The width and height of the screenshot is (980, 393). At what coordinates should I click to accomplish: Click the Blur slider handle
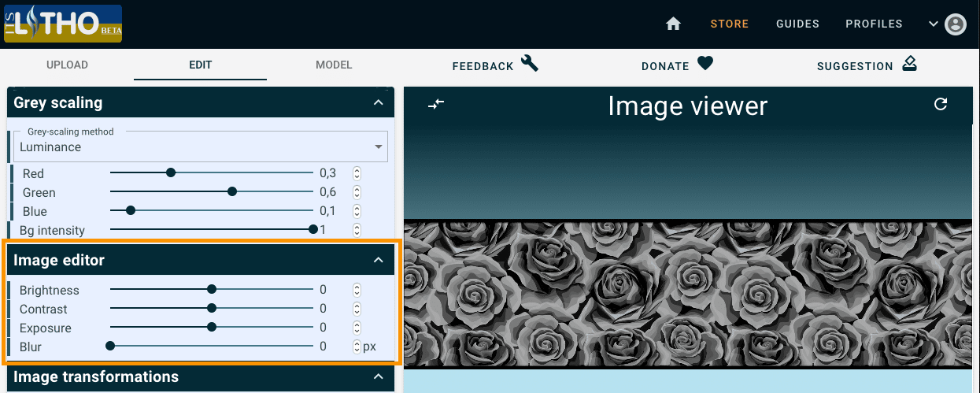110,347
